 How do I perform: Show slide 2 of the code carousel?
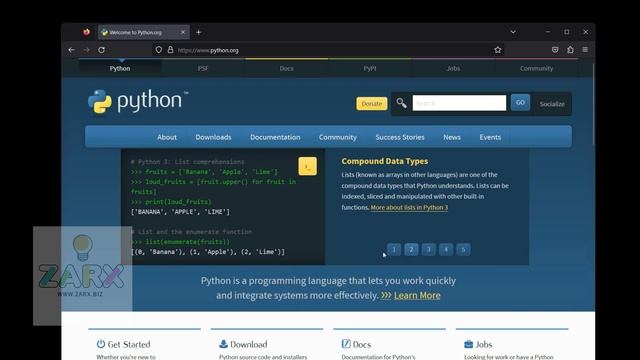coord(411,249)
